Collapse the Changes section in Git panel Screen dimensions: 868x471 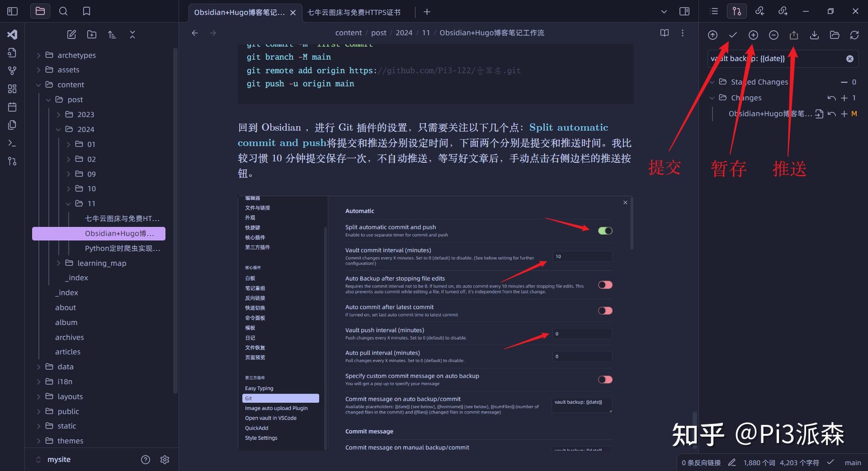[712, 98]
